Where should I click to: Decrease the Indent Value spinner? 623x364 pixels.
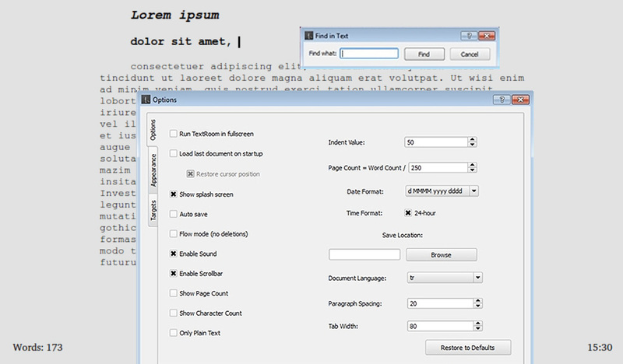472,145
